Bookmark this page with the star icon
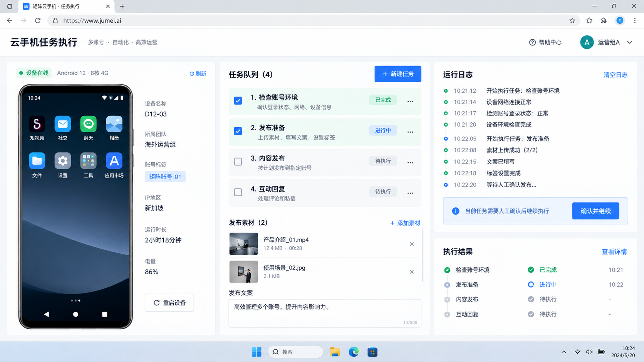This screenshot has height=362, width=644. [572, 21]
